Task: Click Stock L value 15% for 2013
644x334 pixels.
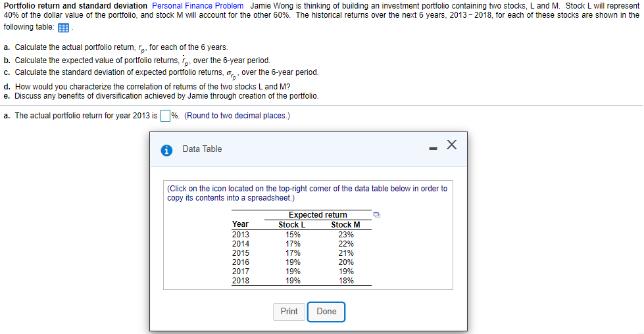Action: tap(293, 235)
